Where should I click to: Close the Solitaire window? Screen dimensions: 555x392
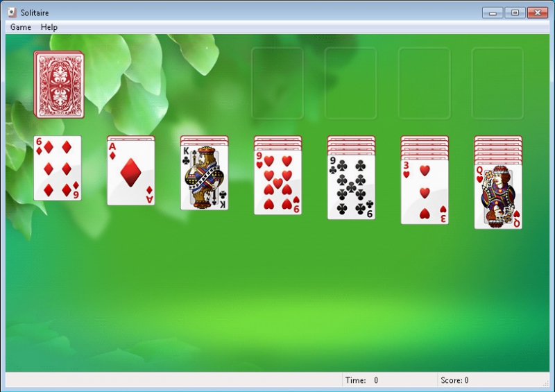click(x=537, y=12)
